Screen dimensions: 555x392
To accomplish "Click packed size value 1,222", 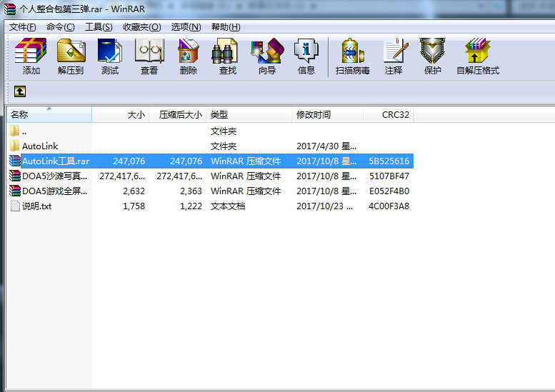I will [x=191, y=206].
